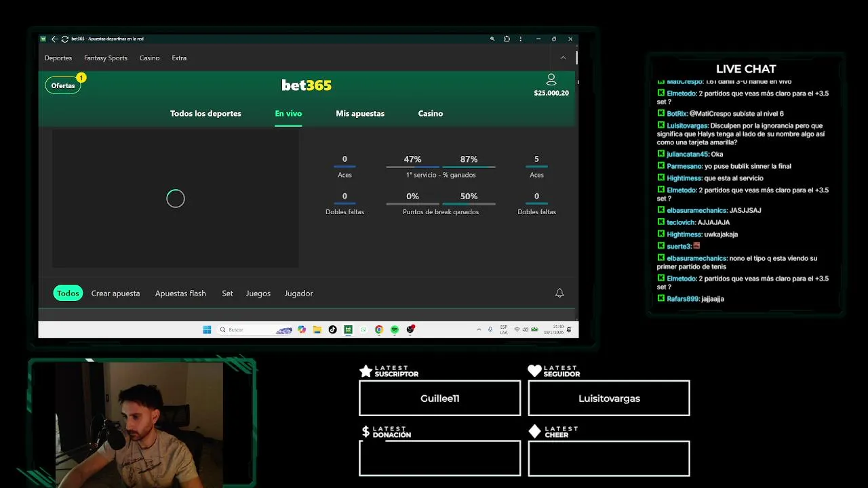Select Apuestas flash filter
868x488 pixels.
pos(180,293)
